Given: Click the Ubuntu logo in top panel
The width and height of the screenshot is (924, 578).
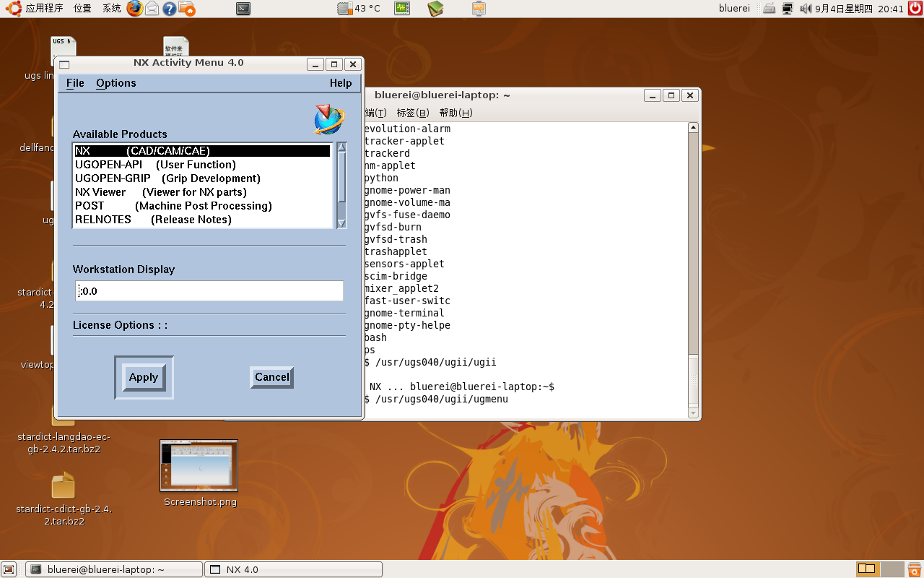Looking at the screenshot, I should pyautogui.click(x=12, y=9).
